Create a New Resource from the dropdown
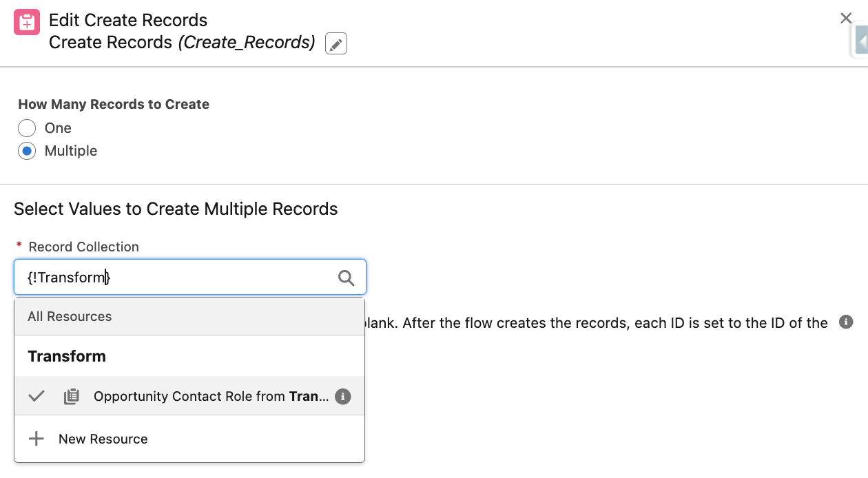The height and width of the screenshot is (478, 868). coord(189,439)
